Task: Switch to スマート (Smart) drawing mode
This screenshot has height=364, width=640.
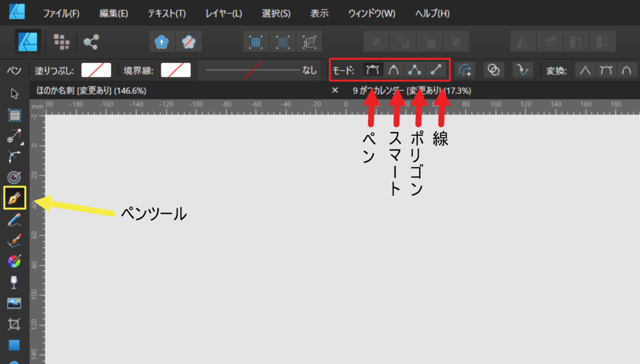Action: tap(394, 69)
